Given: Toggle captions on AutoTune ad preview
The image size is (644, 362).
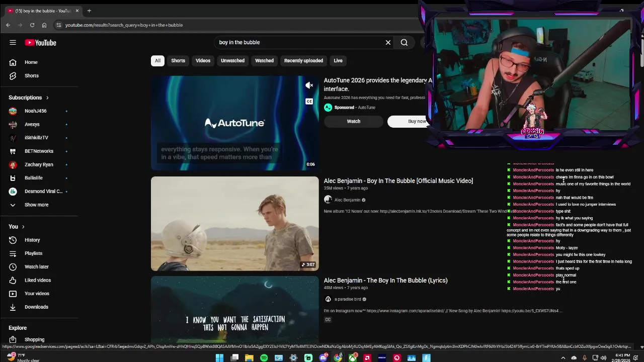Looking at the screenshot, I should [309, 102].
